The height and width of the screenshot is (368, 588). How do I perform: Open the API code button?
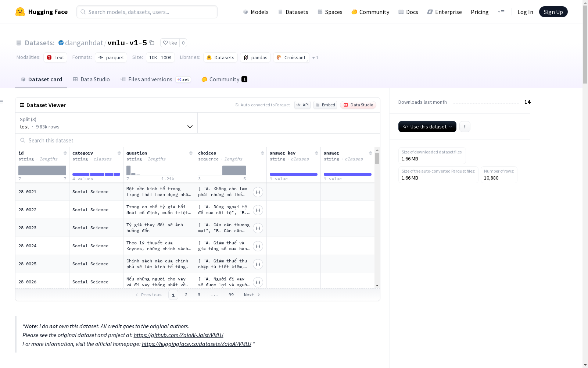click(302, 105)
